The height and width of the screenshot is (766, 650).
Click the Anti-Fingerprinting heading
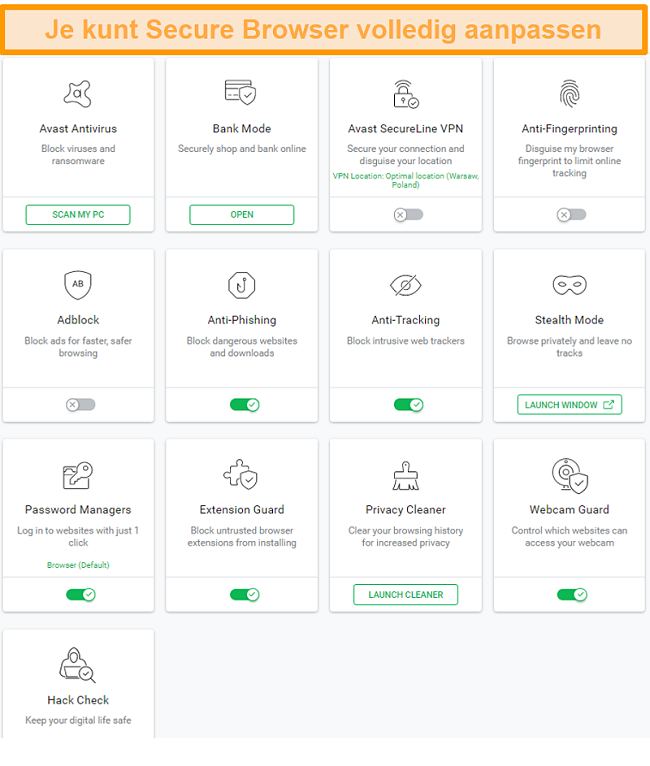pos(569,129)
